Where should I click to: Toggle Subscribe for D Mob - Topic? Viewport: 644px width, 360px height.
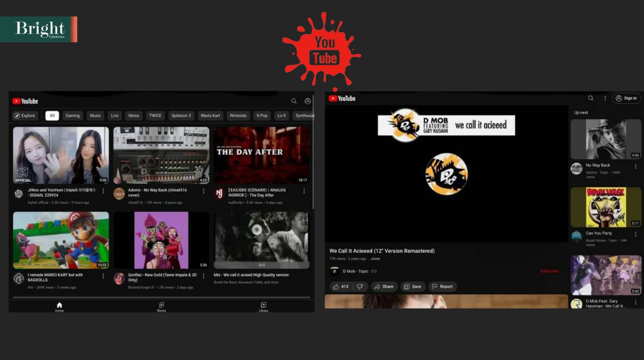pyautogui.click(x=549, y=271)
